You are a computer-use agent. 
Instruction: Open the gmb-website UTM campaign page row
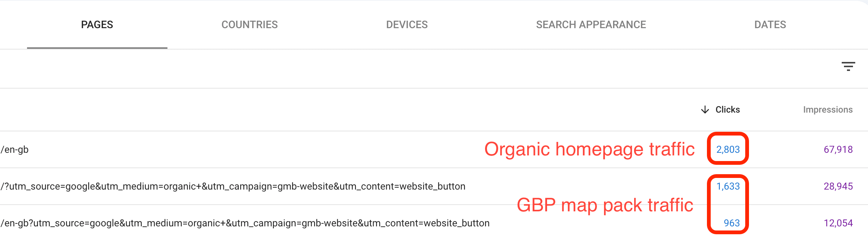(233, 186)
